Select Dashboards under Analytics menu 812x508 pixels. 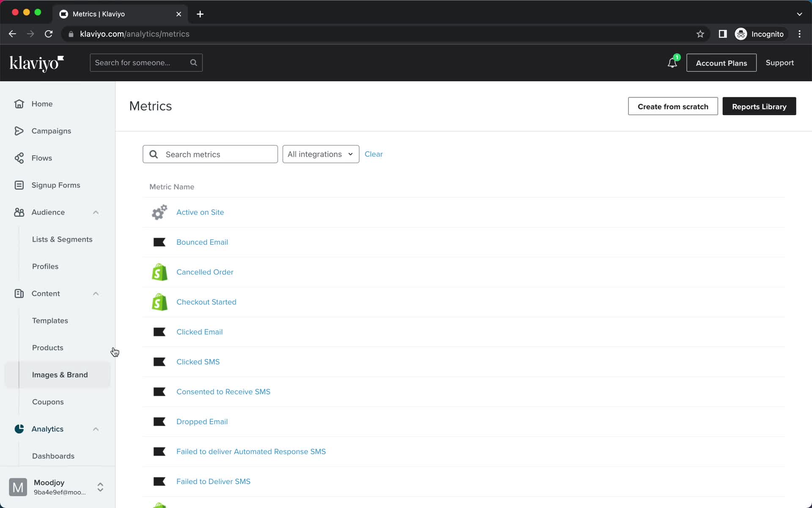tap(53, 456)
